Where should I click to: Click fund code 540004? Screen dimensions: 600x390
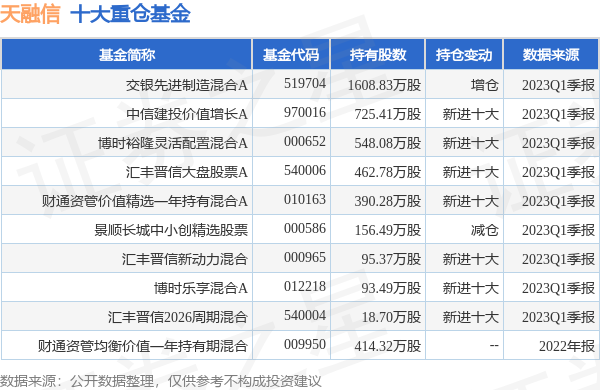pyautogui.click(x=305, y=315)
